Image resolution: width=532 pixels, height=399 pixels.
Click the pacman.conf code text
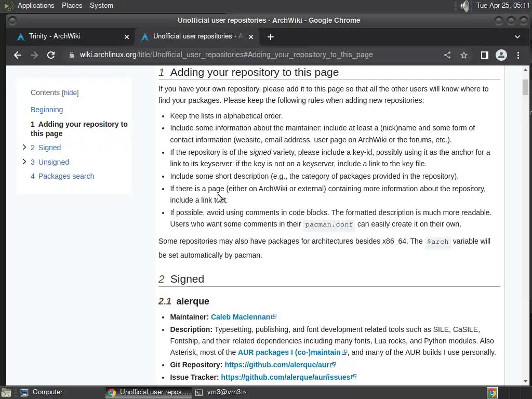(329, 224)
